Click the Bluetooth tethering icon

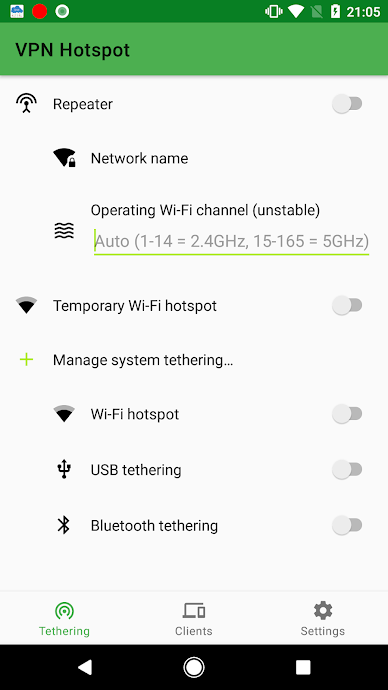tap(64, 525)
